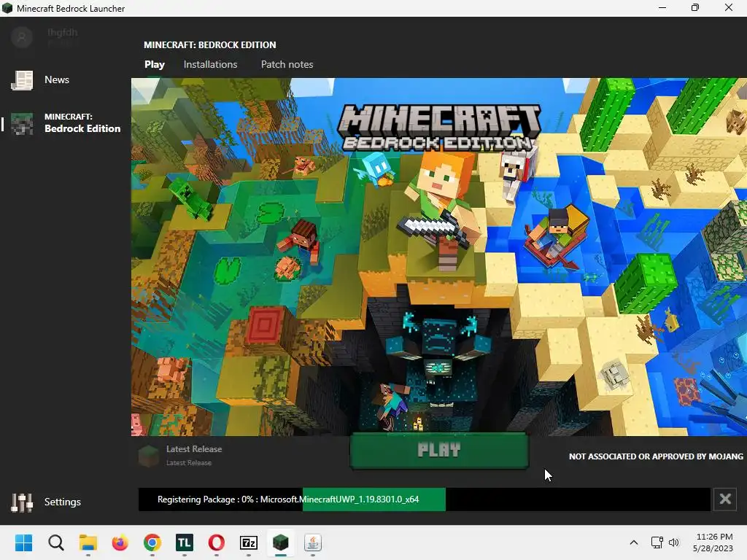This screenshot has height=560, width=747.
Task: Switch to the Play tab
Action: [x=155, y=64]
